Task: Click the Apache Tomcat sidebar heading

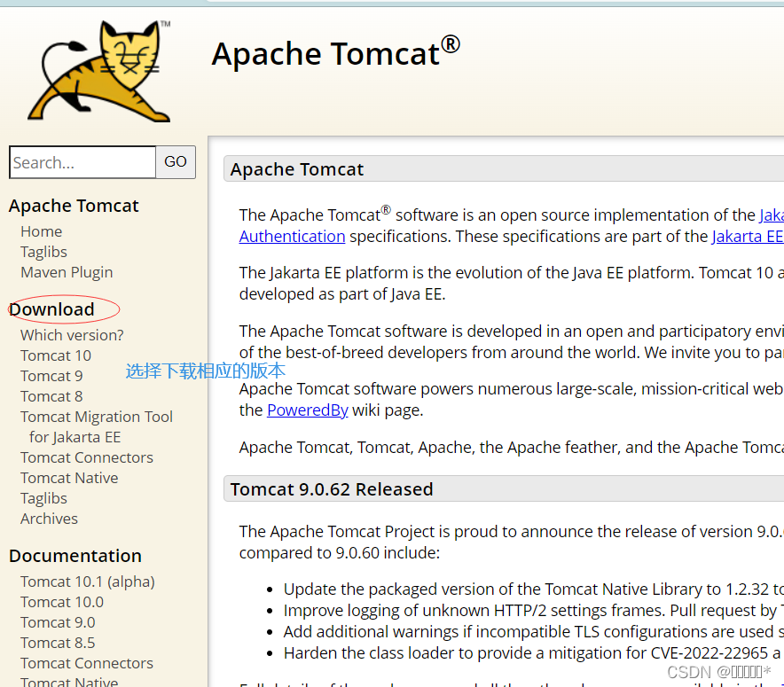Action: click(x=74, y=206)
